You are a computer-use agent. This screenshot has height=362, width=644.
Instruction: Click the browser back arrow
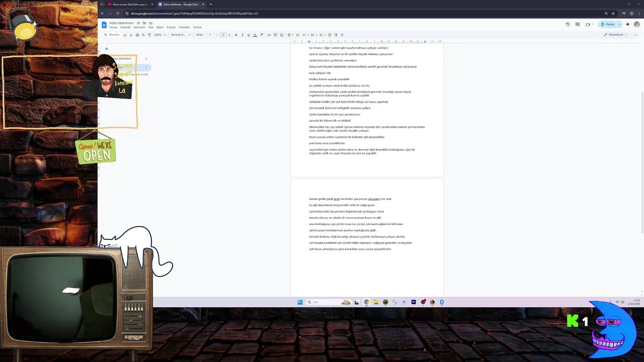pyautogui.click(x=102, y=14)
